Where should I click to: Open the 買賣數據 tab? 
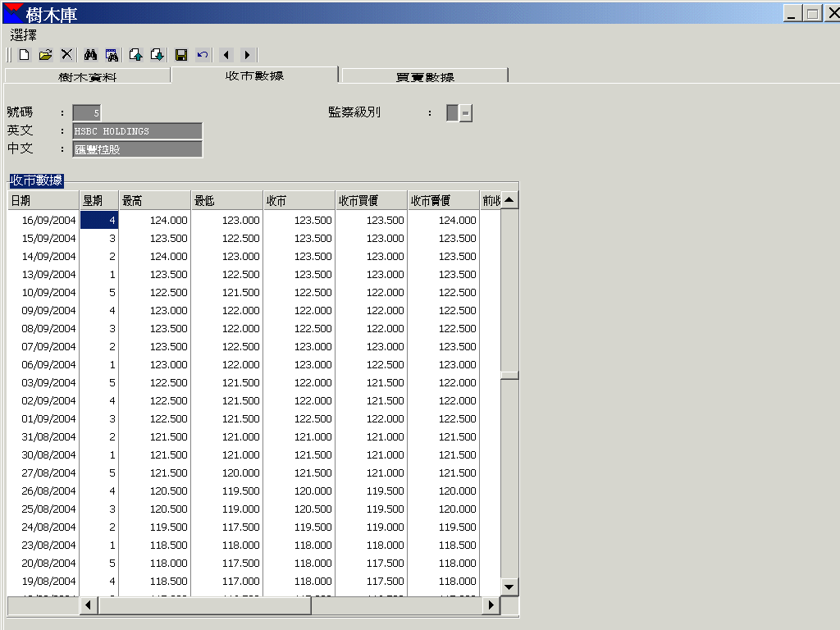click(x=425, y=76)
